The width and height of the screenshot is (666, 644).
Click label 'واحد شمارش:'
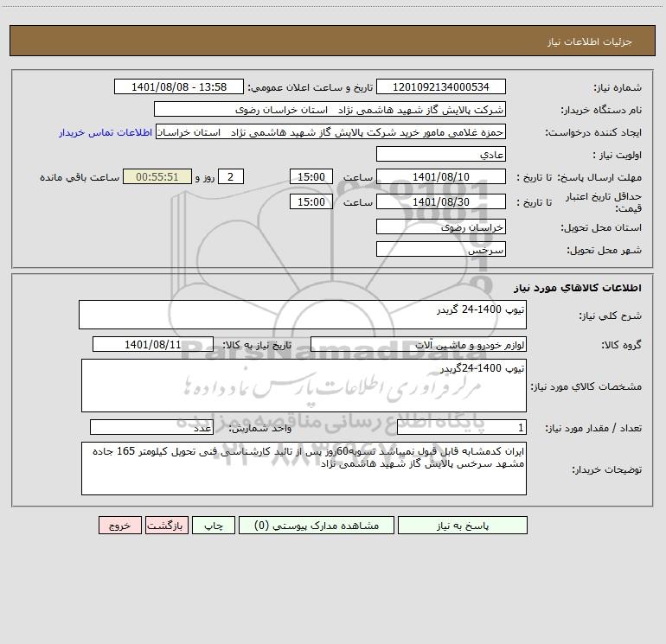pyautogui.click(x=260, y=429)
